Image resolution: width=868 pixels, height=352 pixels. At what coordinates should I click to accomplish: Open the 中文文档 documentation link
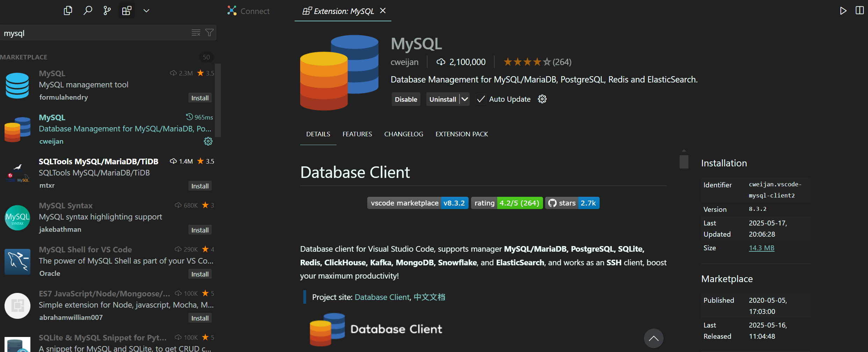[429, 297]
